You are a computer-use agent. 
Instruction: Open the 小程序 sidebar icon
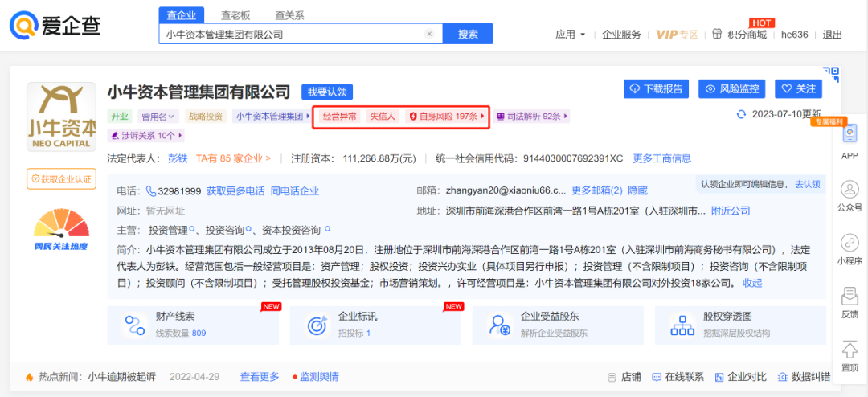(850, 244)
